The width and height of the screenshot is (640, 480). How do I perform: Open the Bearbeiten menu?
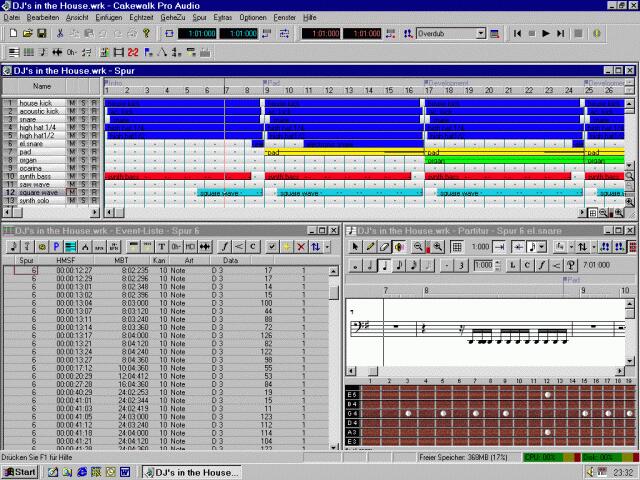click(x=43, y=18)
